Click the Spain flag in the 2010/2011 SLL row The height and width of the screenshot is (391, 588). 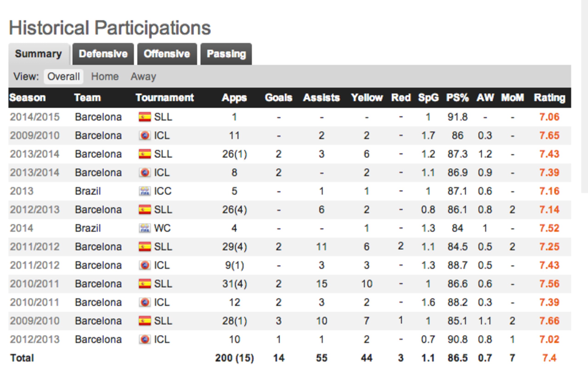pos(144,283)
